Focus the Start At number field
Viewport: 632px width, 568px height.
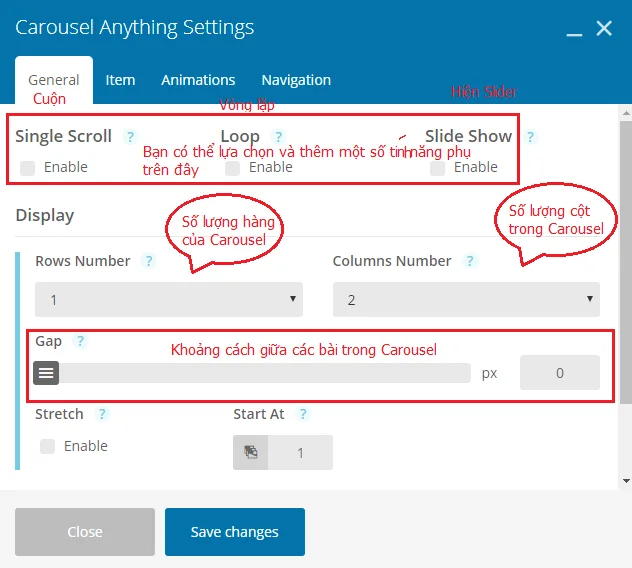[x=300, y=452]
